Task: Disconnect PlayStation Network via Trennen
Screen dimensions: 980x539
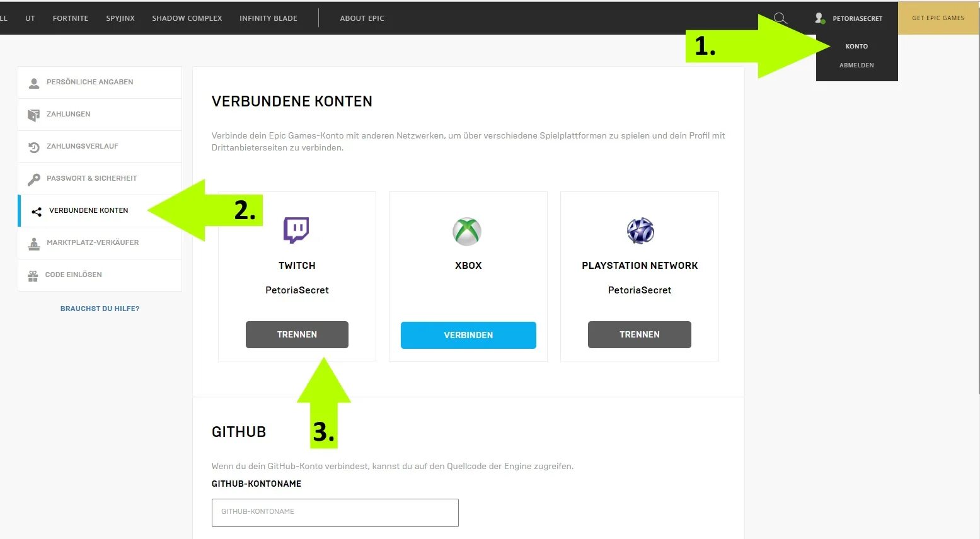Action: 640,334
